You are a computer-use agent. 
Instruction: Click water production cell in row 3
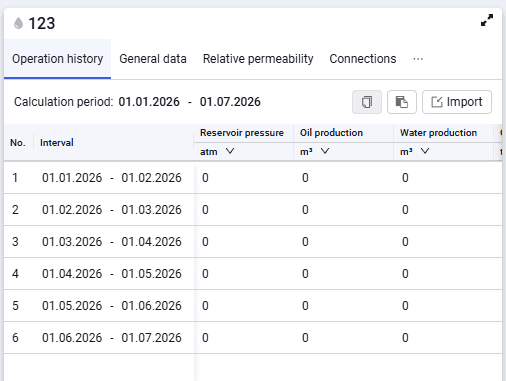pyautogui.click(x=444, y=242)
